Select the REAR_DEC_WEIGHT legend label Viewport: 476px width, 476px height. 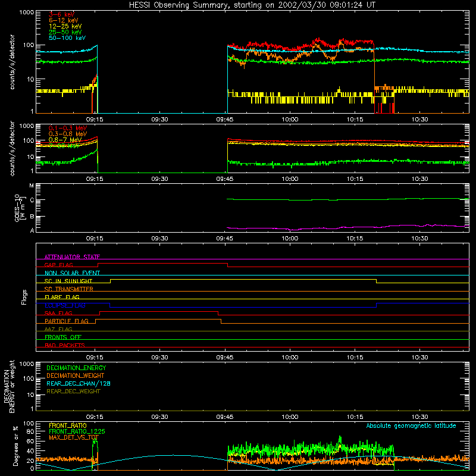coord(73,392)
